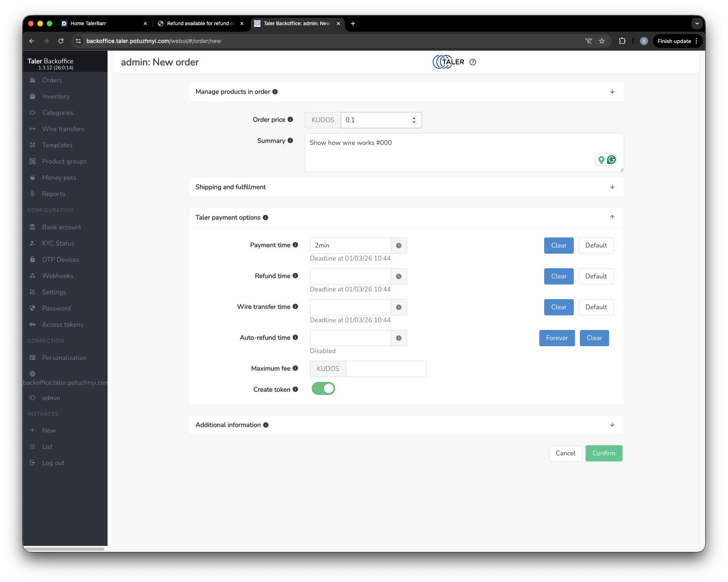
Task: Click into the Maximum fee input field
Action: click(x=386, y=369)
